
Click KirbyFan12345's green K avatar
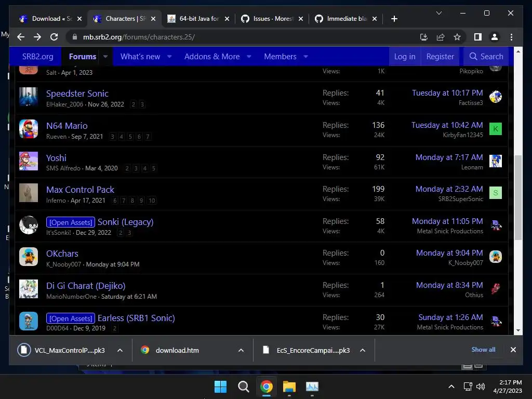(x=496, y=129)
